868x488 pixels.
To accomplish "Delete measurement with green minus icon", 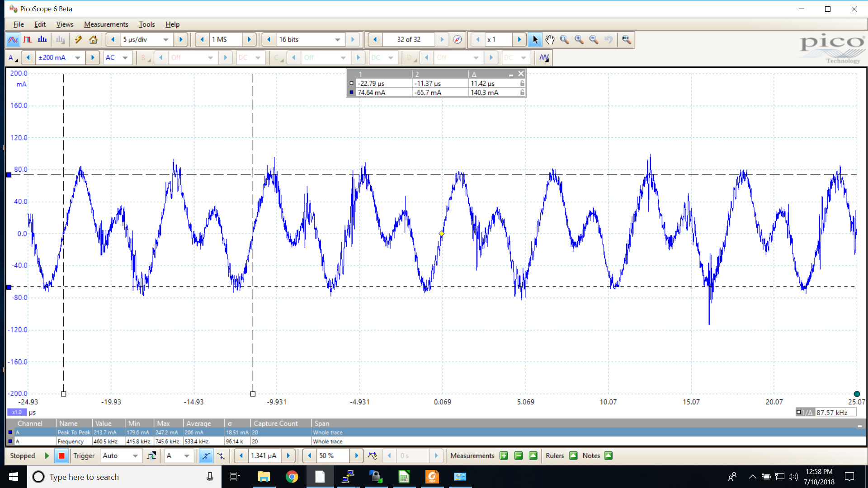I will (x=519, y=456).
